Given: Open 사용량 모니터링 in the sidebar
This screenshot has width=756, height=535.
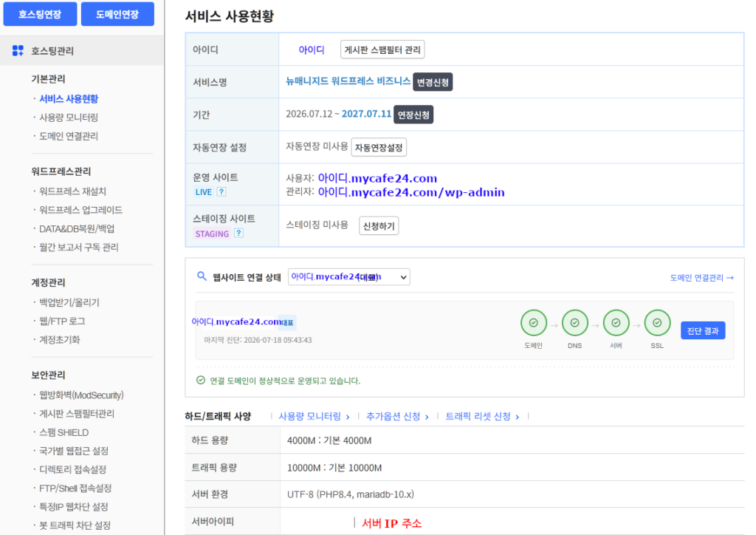Looking at the screenshot, I should [x=69, y=117].
